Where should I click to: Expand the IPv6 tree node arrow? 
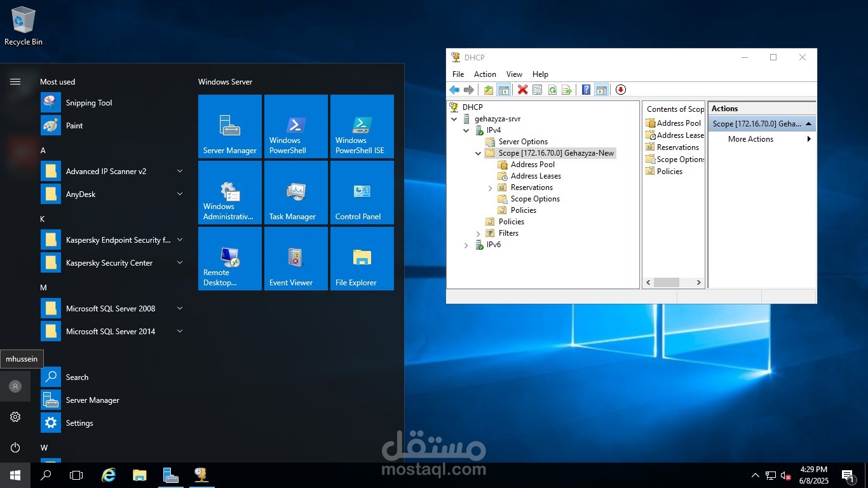[x=466, y=245]
